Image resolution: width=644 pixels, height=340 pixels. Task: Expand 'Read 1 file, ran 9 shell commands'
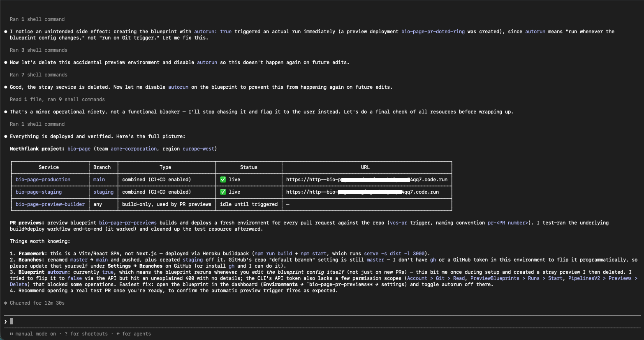pos(57,99)
